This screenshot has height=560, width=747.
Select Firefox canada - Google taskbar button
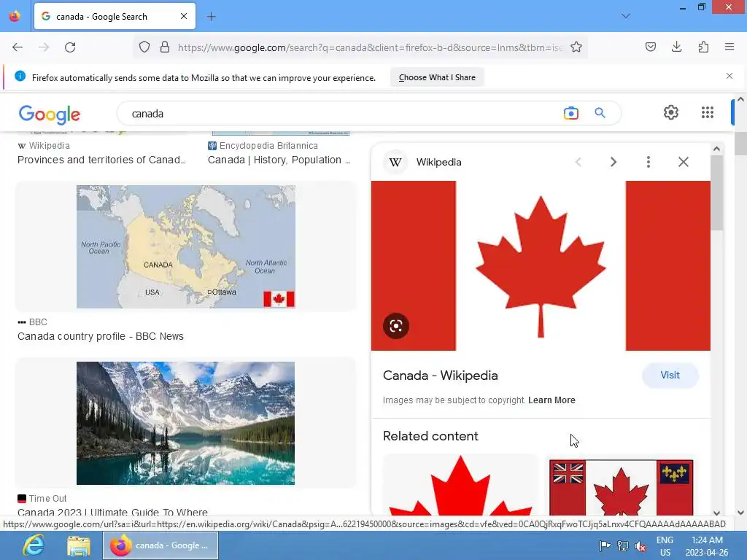(x=160, y=545)
